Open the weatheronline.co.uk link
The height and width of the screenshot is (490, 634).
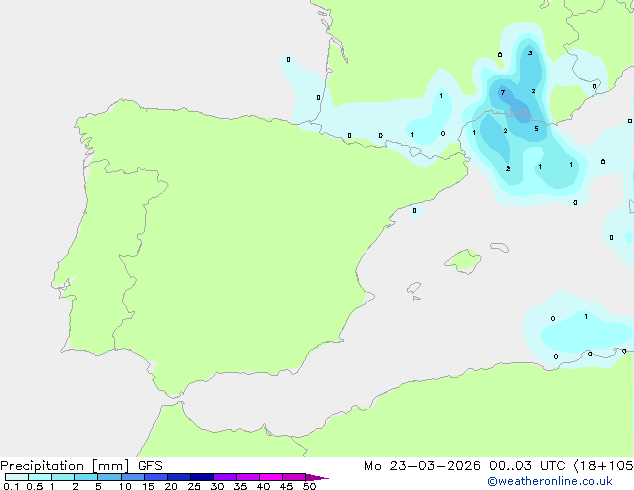550,481
